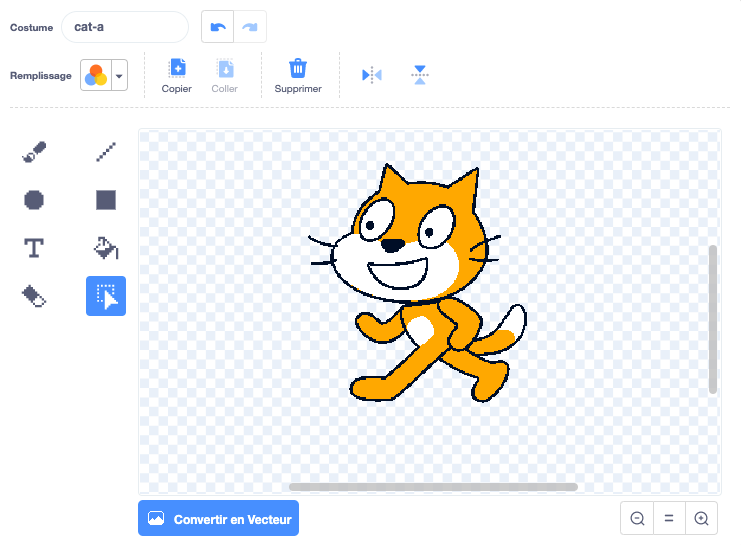
Task: Click the Coller paste button
Action: [x=224, y=76]
